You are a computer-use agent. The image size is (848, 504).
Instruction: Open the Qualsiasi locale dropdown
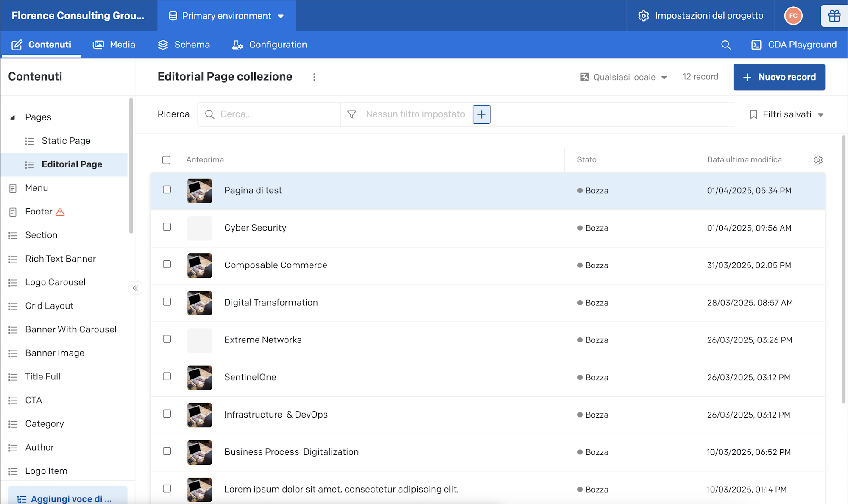click(x=624, y=77)
